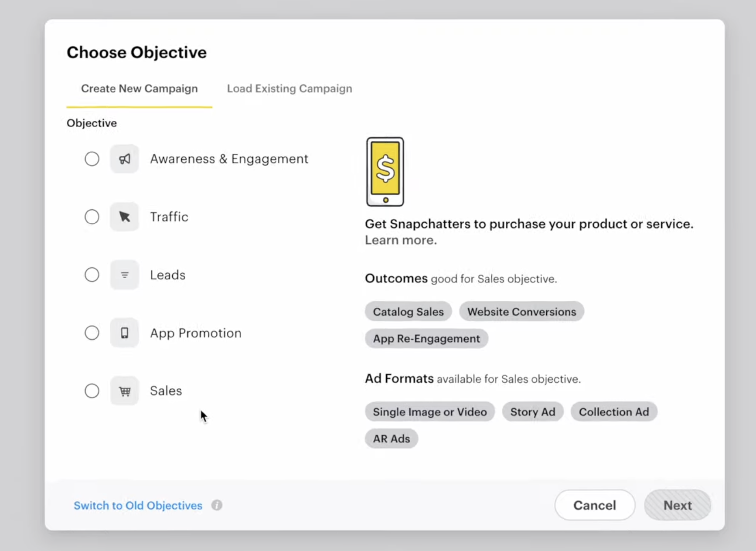Click the Next button
Viewport: 756px width, 551px height.
[678, 505]
